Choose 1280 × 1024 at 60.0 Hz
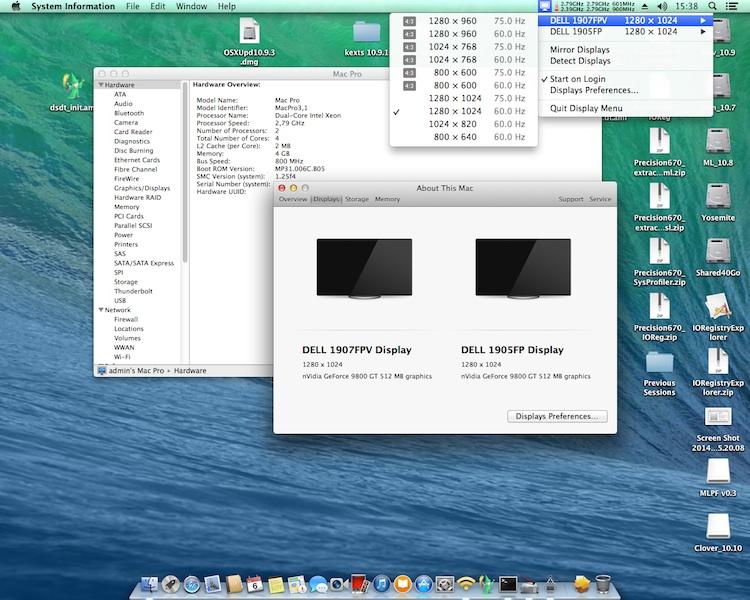This screenshot has height=600, width=750. (463, 111)
